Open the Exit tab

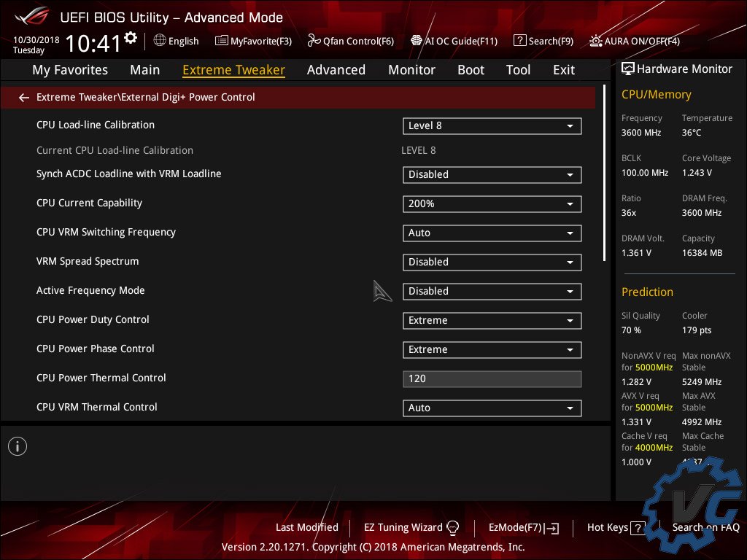tap(564, 70)
